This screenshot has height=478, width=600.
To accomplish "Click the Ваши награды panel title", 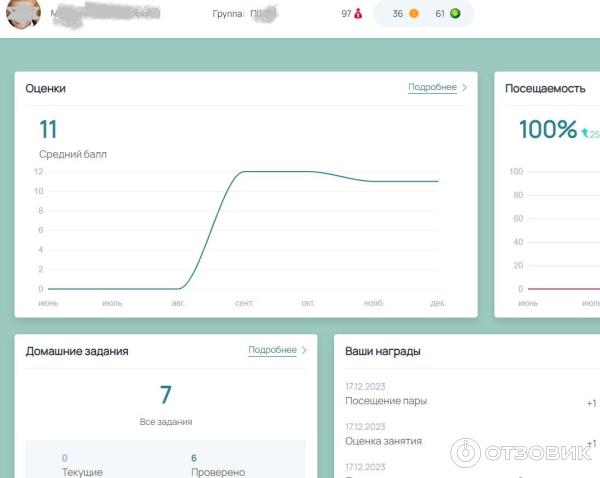I will [x=382, y=352].
